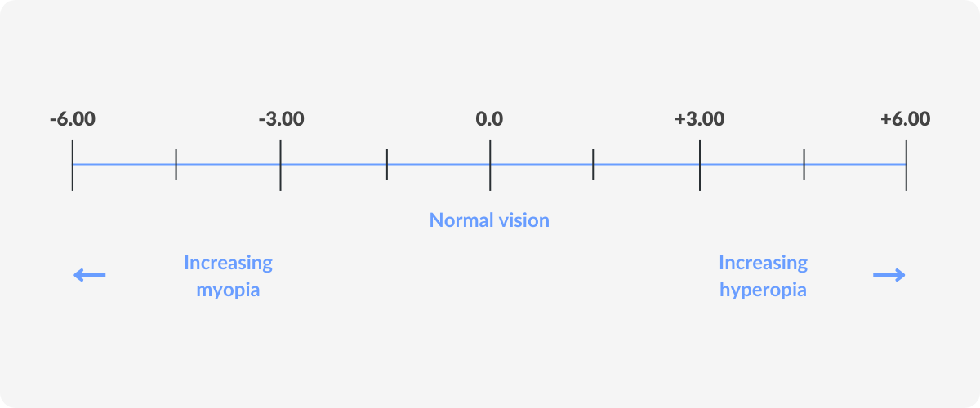This screenshot has height=408, width=980.
Task: Click the short tick between 0.0 and +3.00
Action: [593, 165]
